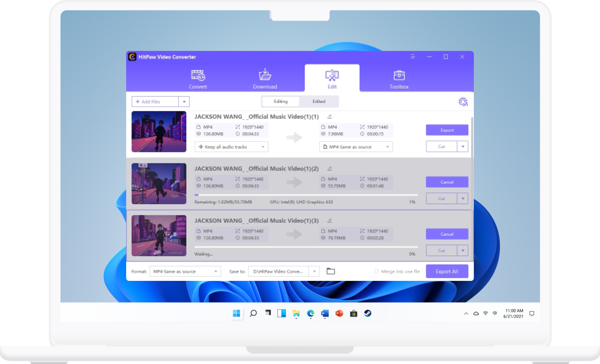Expand the Add Files dropdown arrow
This screenshot has width=600, height=364.
[184, 102]
